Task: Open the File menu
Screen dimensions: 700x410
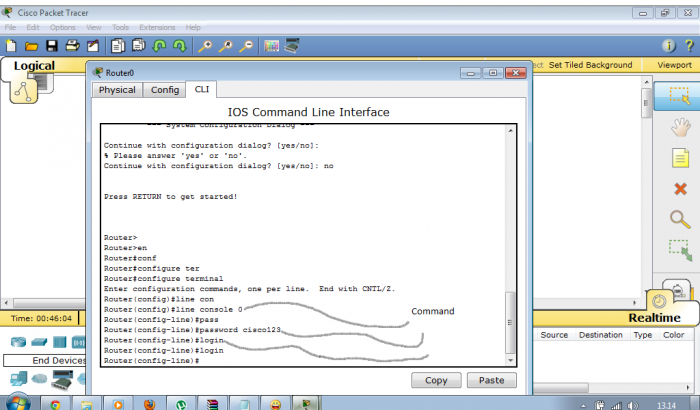Action: coord(10,27)
